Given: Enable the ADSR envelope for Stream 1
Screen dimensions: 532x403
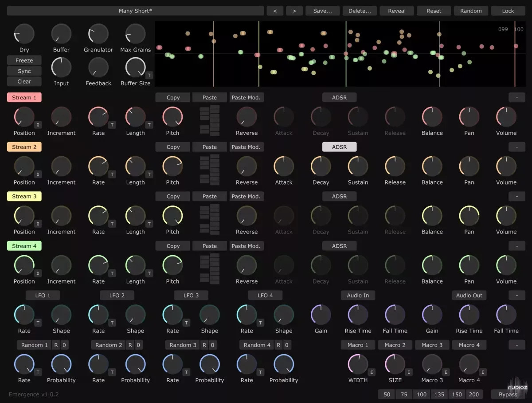Looking at the screenshot, I should 340,98.
